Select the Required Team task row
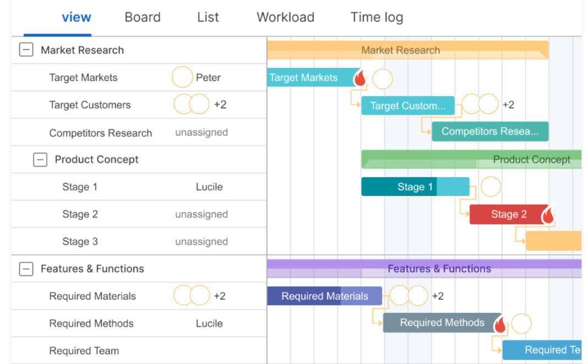 84,351
